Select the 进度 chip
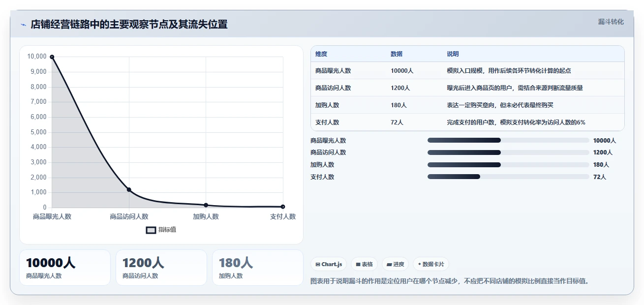The image size is (644, 305). click(x=395, y=264)
